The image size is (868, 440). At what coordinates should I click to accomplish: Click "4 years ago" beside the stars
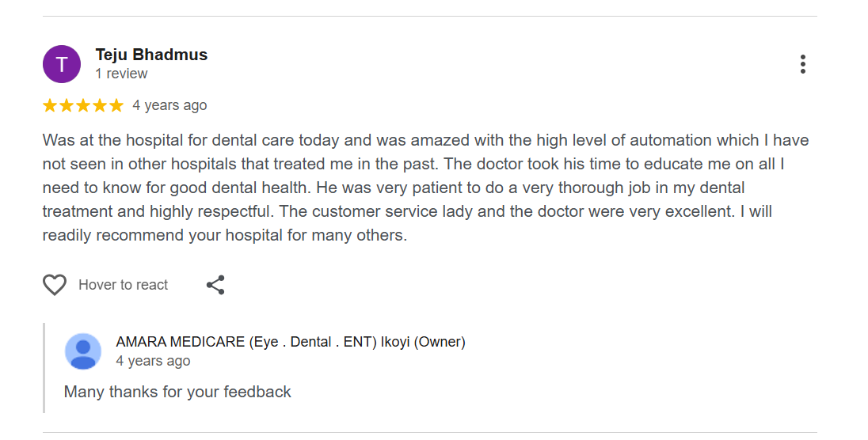[169, 105]
